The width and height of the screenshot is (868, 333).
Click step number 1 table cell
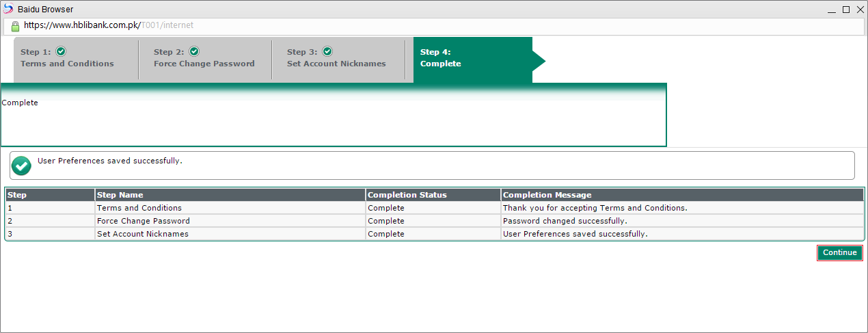[50, 208]
